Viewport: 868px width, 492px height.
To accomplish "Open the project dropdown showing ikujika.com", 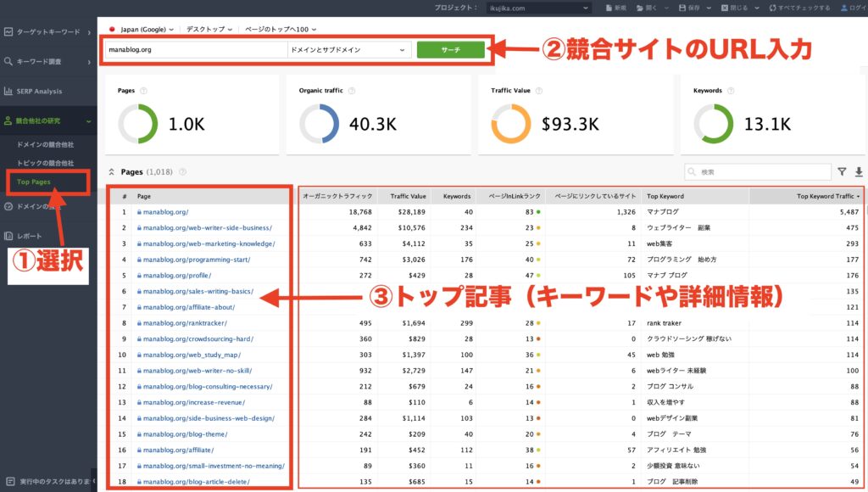I will pyautogui.click(x=538, y=8).
